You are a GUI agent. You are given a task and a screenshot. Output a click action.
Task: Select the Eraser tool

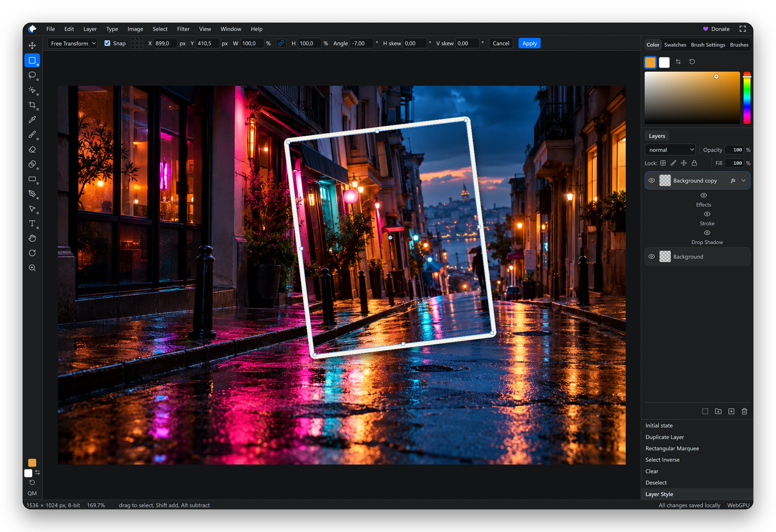pos(32,149)
